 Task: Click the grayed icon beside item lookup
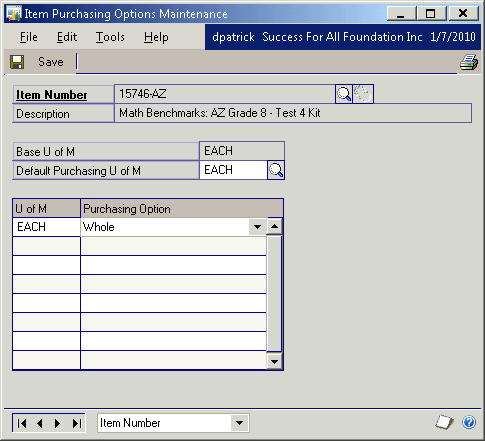363,94
